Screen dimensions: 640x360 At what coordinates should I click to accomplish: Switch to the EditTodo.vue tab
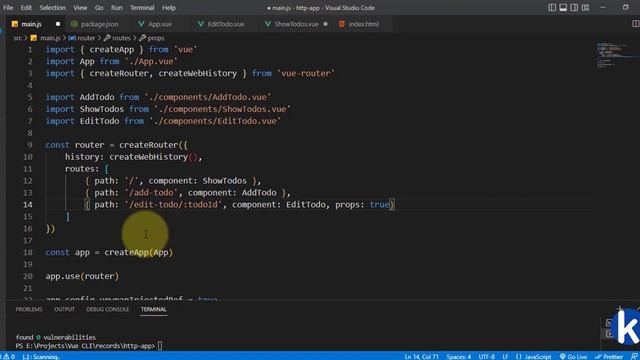coord(226,24)
